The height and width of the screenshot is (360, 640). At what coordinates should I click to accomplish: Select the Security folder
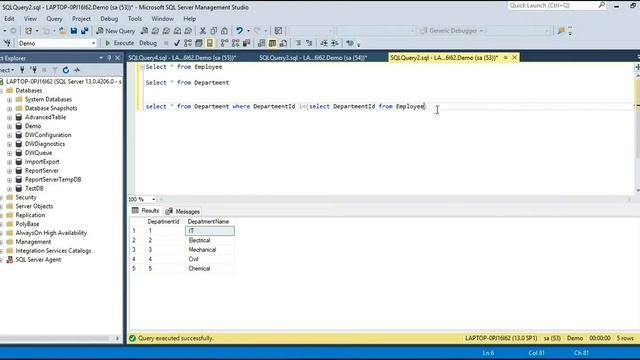pyautogui.click(x=26, y=198)
